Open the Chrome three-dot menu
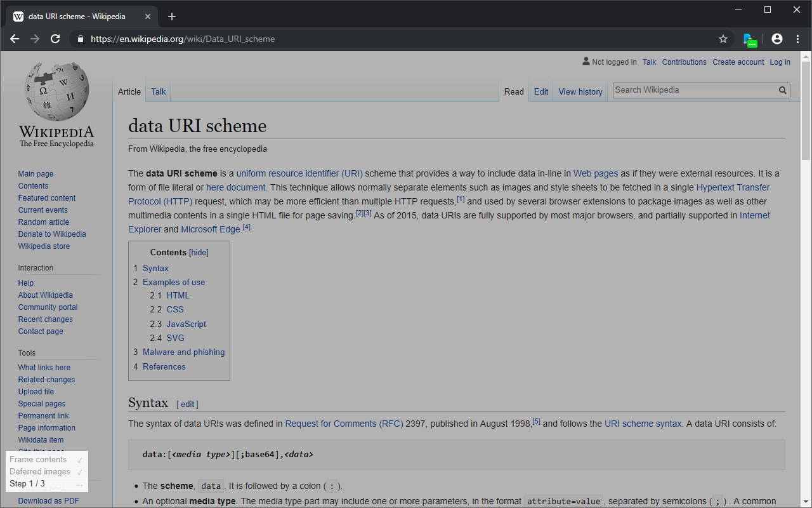The width and height of the screenshot is (812, 508). [x=798, y=39]
